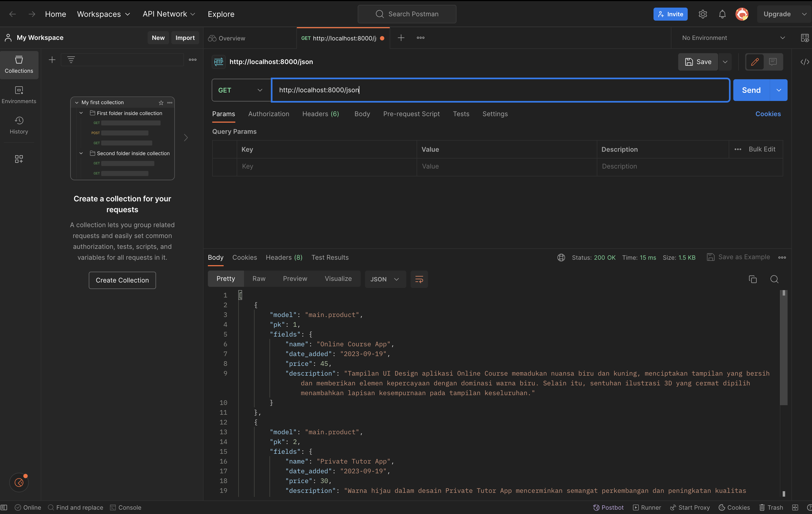This screenshot has width=812, height=514.
Task: Open the Explore page
Action: coord(221,14)
